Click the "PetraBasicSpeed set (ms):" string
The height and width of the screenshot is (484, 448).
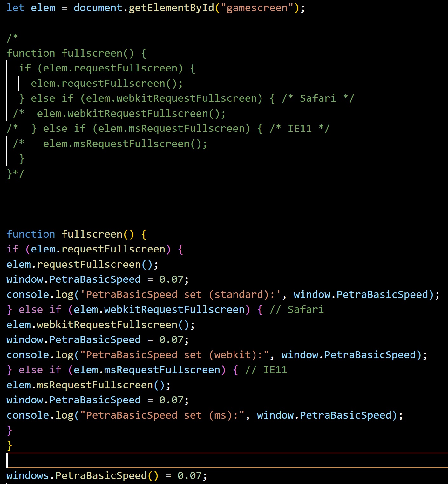click(162, 415)
